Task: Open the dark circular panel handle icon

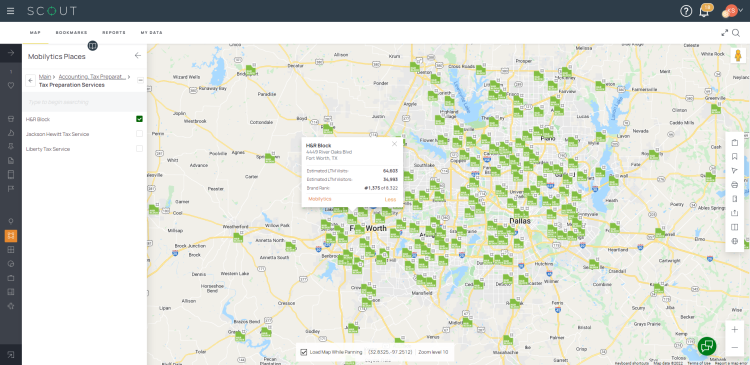Action: [93, 45]
